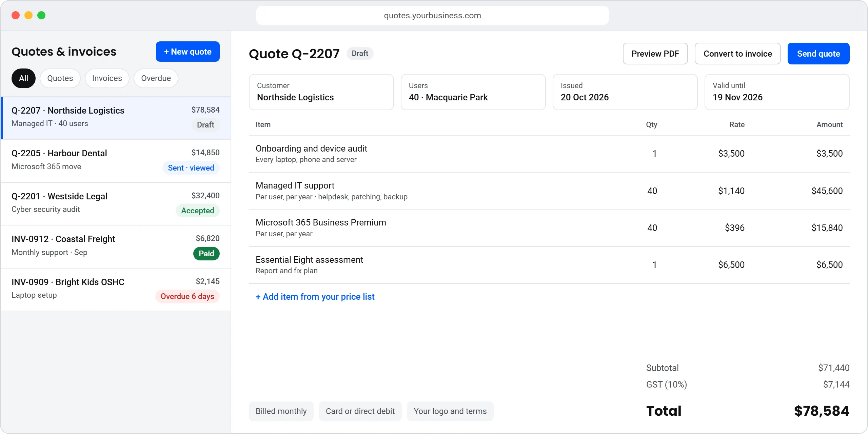
Task: Click the Total $78,584 figure
Action: click(821, 411)
